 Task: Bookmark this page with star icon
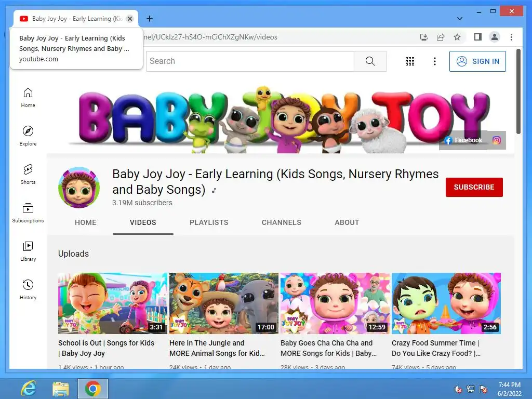[457, 37]
